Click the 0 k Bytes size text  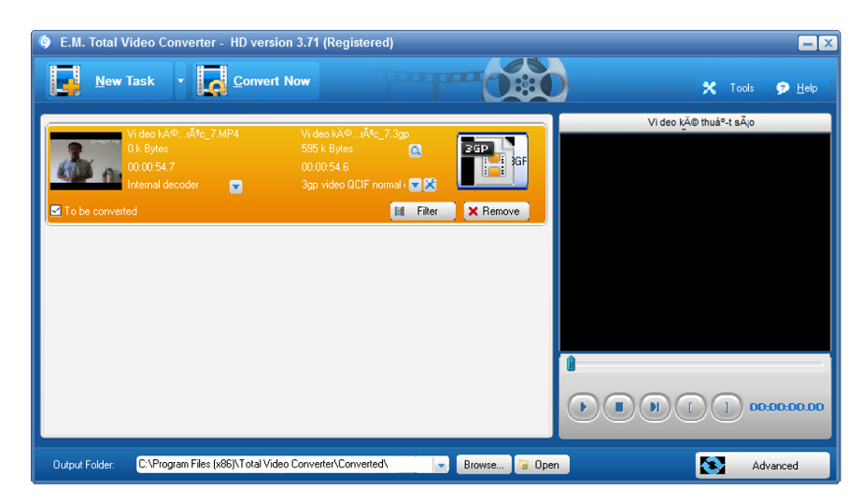[x=148, y=148]
